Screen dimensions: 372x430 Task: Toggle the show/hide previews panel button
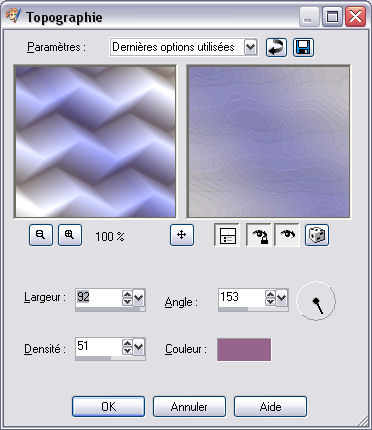click(227, 235)
